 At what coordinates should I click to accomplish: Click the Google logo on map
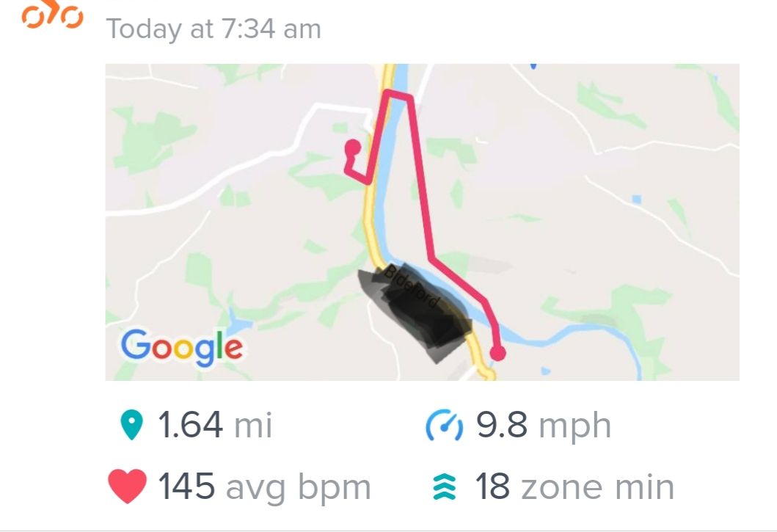[x=182, y=348]
